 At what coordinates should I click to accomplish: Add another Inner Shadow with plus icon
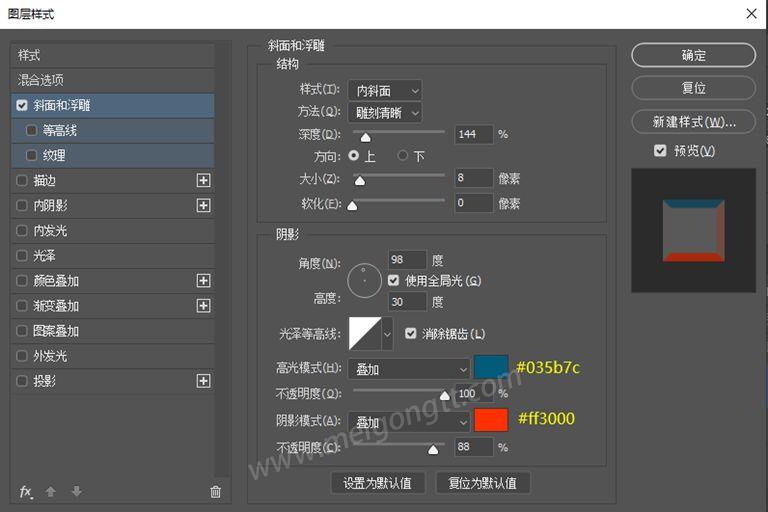click(x=203, y=205)
